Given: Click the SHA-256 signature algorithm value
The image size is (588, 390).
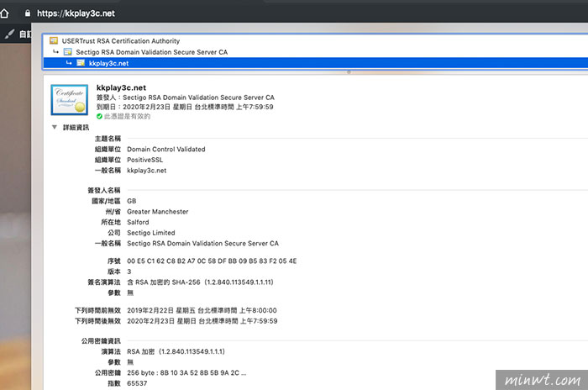Looking at the screenshot, I should click(200, 282).
